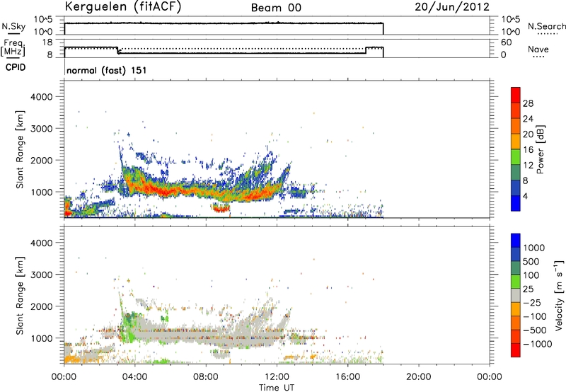Click the '16:00' time axis label
Image resolution: width=566 pixels, height=392 pixels.
pos(347,377)
